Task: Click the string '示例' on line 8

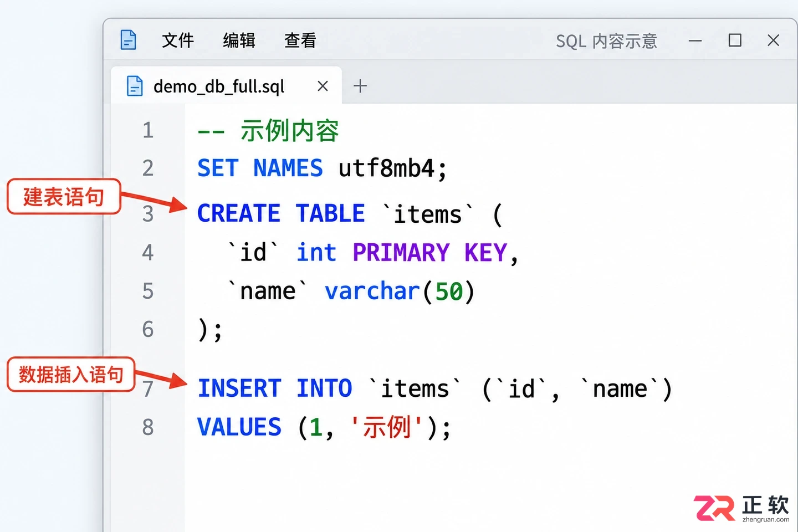Action: pos(386,427)
